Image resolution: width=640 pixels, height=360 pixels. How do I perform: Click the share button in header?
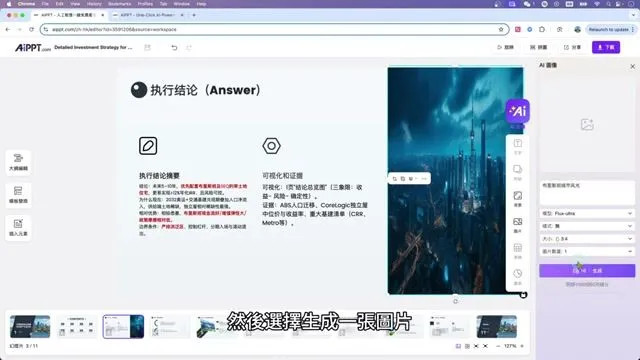tap(572, 47)
